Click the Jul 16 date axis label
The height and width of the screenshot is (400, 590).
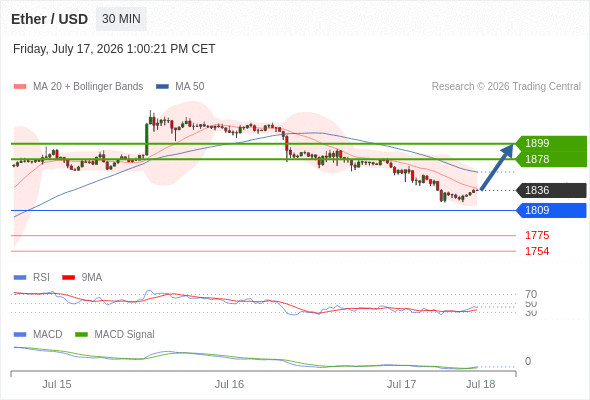click(x=229, y=385)
